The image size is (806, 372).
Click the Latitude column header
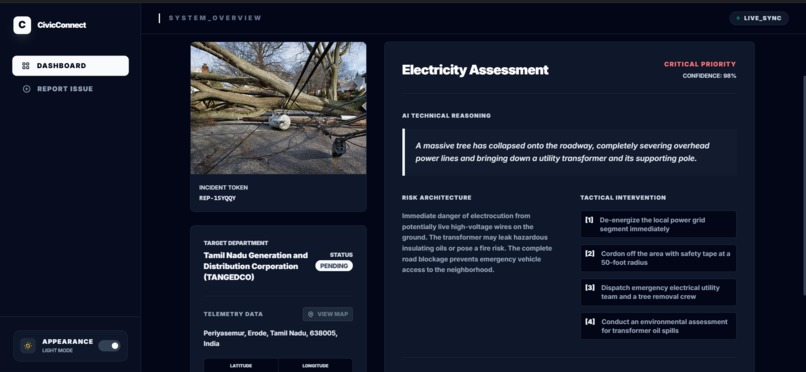point(241,366)
